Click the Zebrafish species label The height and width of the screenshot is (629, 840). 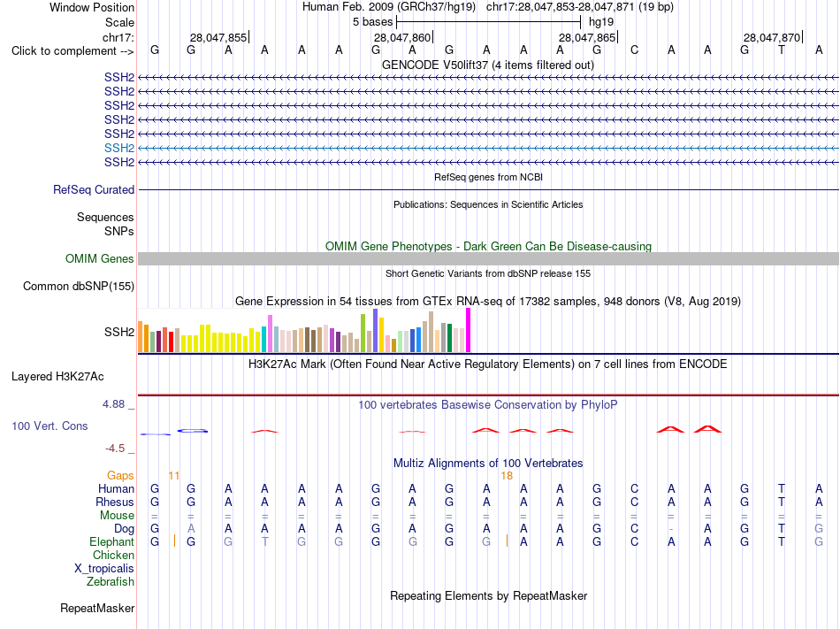[x=111, y=581]
